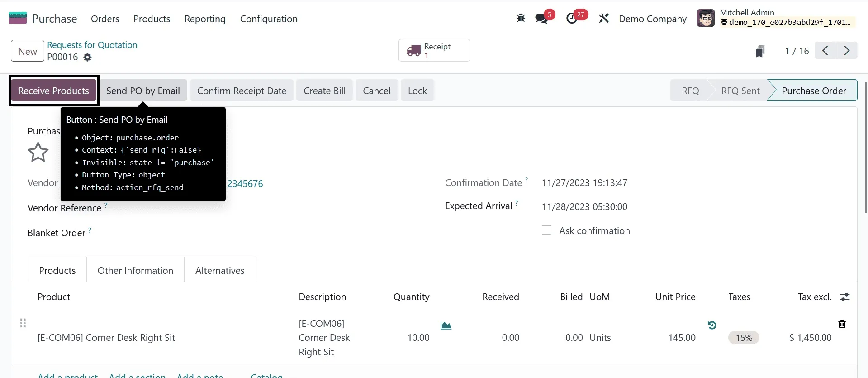Click the Lock button
The width and height of the screenshot is (868, 378).
[417, 91]
